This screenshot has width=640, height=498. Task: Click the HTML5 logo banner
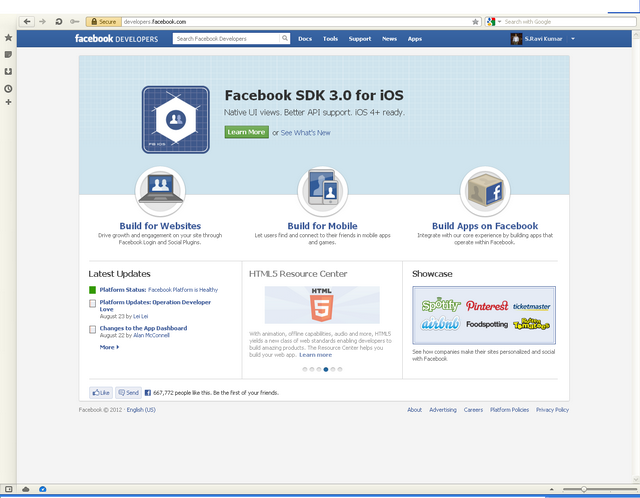[x=322, y=305]
